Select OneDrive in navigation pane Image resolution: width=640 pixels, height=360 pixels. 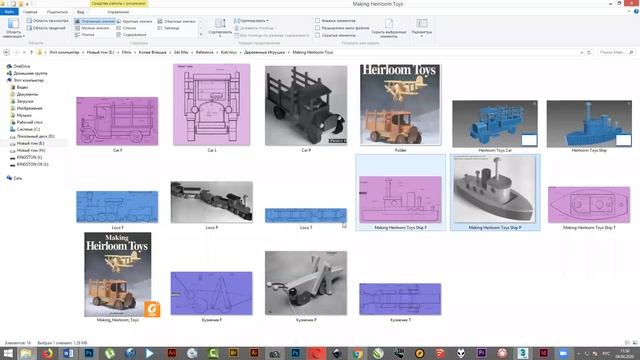pyautogui.click(x=21, y=66)
